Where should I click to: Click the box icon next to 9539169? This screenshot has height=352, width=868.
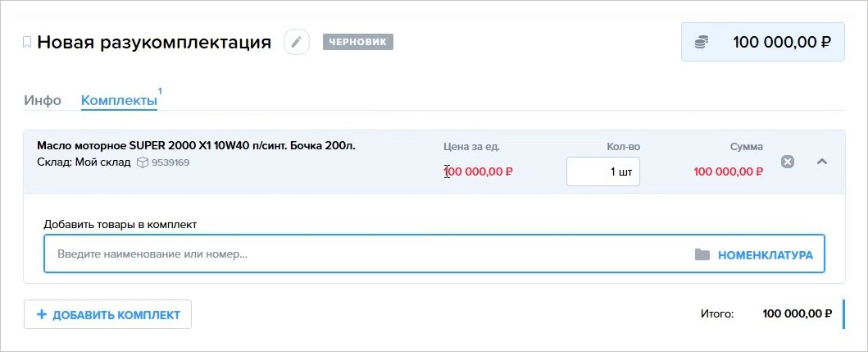(x=143, y=163)
